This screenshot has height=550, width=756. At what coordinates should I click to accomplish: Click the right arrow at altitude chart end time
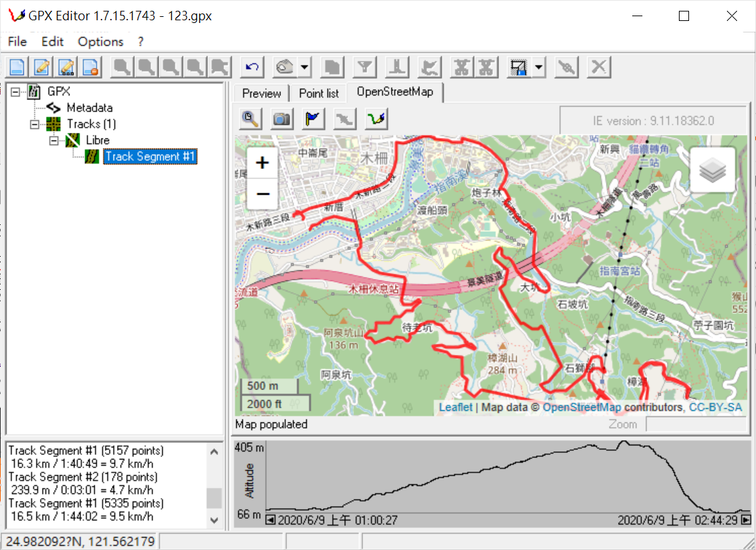pos(747,520)
